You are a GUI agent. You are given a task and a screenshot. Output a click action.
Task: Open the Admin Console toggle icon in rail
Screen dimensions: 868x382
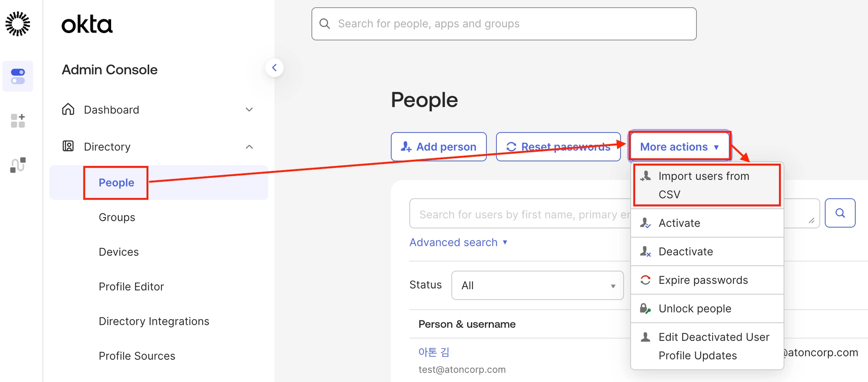pyautogui.click(x=18, y=76)
